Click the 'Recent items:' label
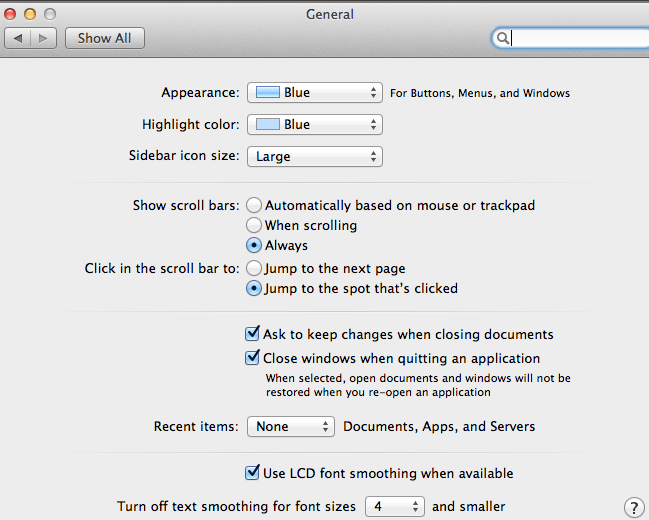Screen dimensions: 649x520 [x=196, y=426]
